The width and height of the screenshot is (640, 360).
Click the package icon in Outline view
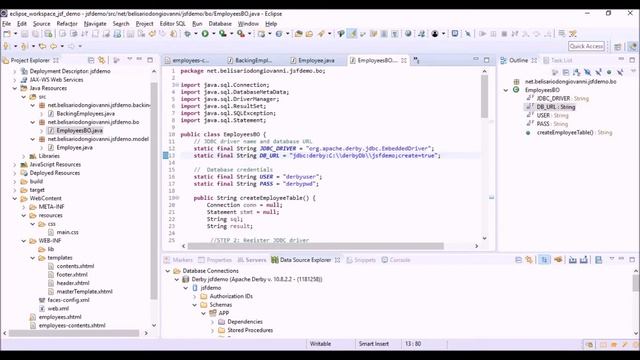coord(516,82)
